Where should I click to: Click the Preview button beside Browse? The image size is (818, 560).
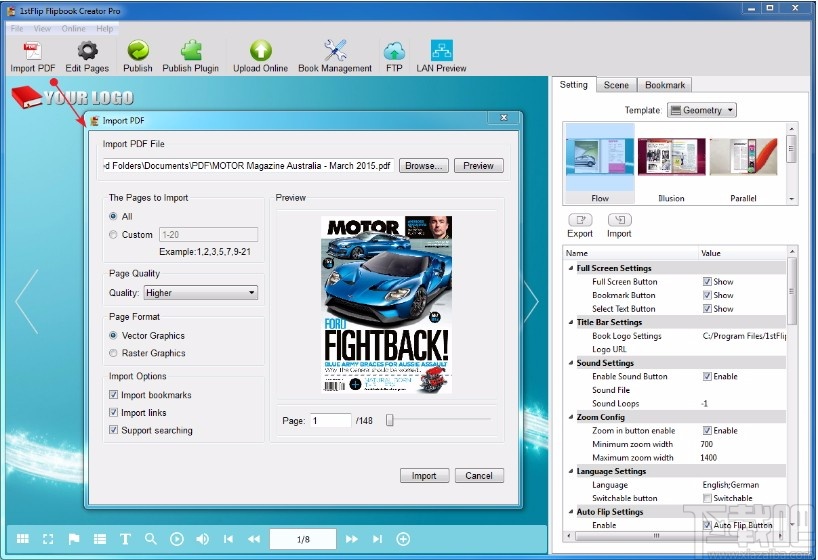[478, 165]
